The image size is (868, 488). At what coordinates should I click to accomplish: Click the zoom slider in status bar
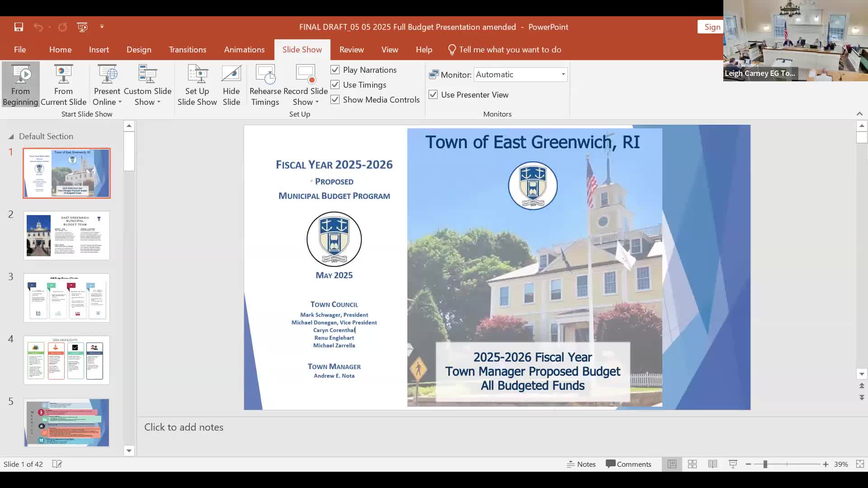coord(765,464)
